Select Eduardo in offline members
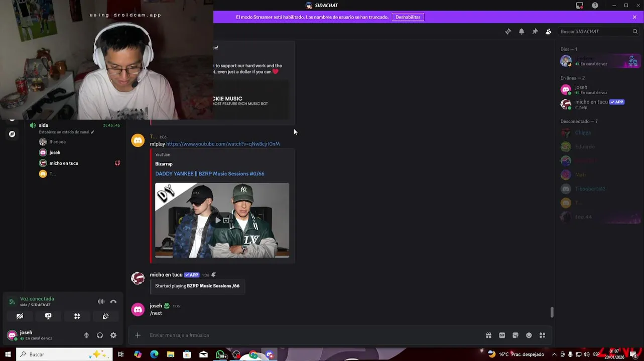Viewport: 644px width, 361px height. (599, 147)
